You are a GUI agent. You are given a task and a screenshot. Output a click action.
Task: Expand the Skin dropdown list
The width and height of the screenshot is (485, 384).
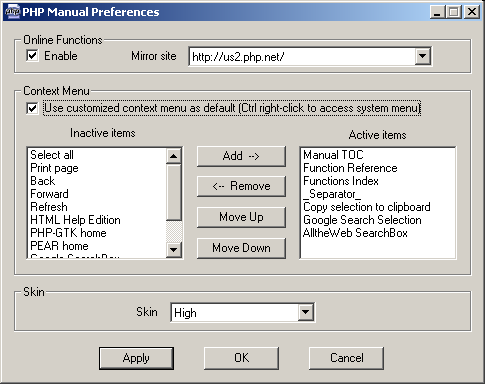tap(305, 312)
